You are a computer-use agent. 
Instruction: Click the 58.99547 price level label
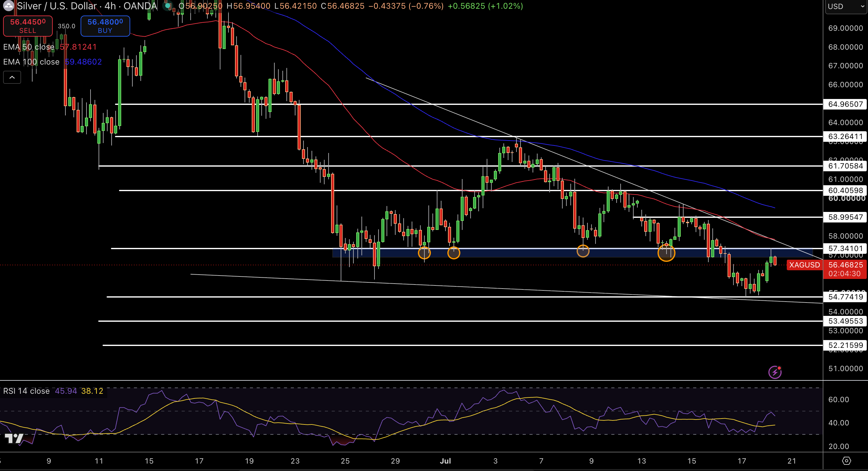point(845,217)
